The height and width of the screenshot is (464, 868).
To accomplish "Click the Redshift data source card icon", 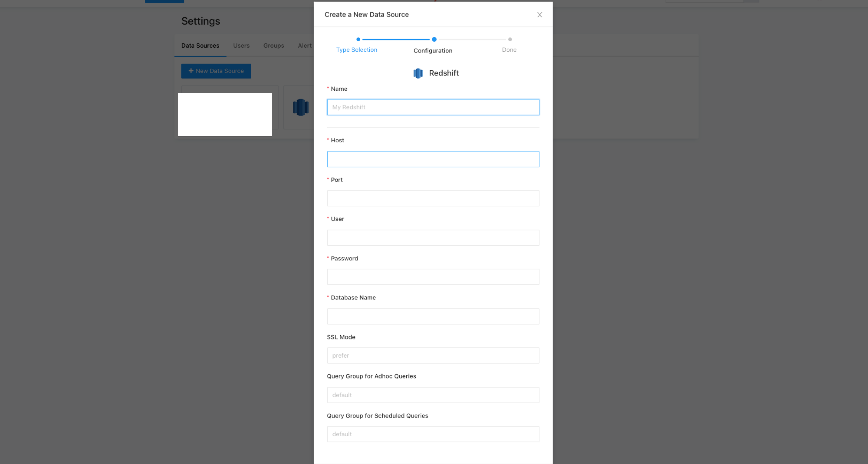I will (x=301, y=107).
